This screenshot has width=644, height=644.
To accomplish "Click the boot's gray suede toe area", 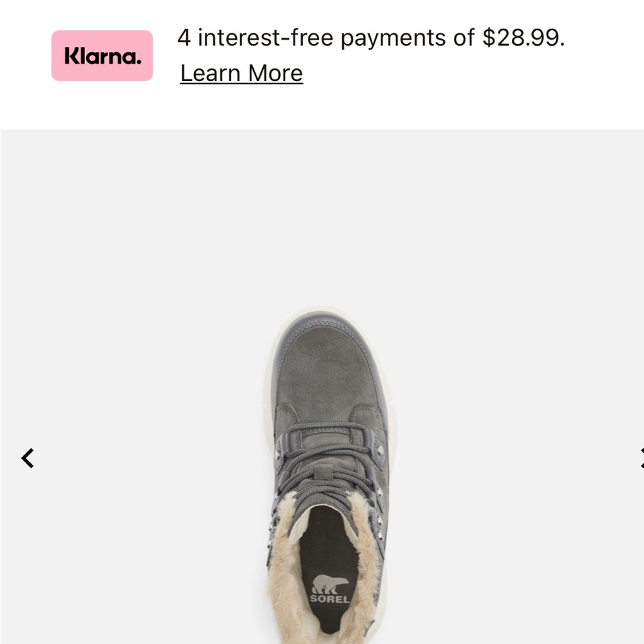I will (x=328, y=367).
